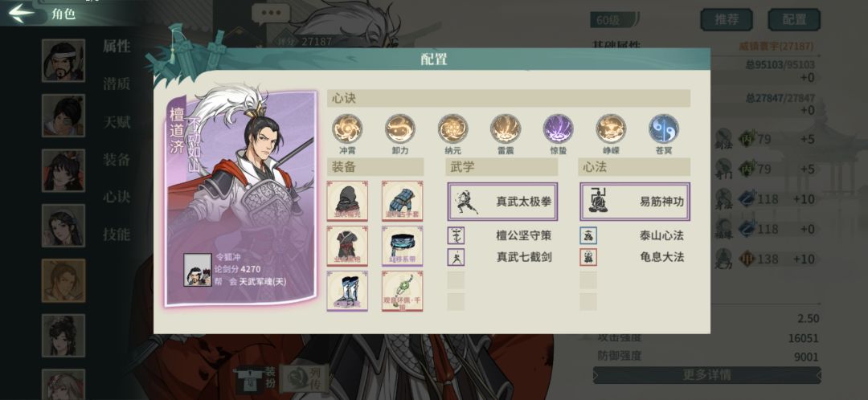
Task: Click the 令狐冲 player avatar on card
Action: (x=198, y=270)
